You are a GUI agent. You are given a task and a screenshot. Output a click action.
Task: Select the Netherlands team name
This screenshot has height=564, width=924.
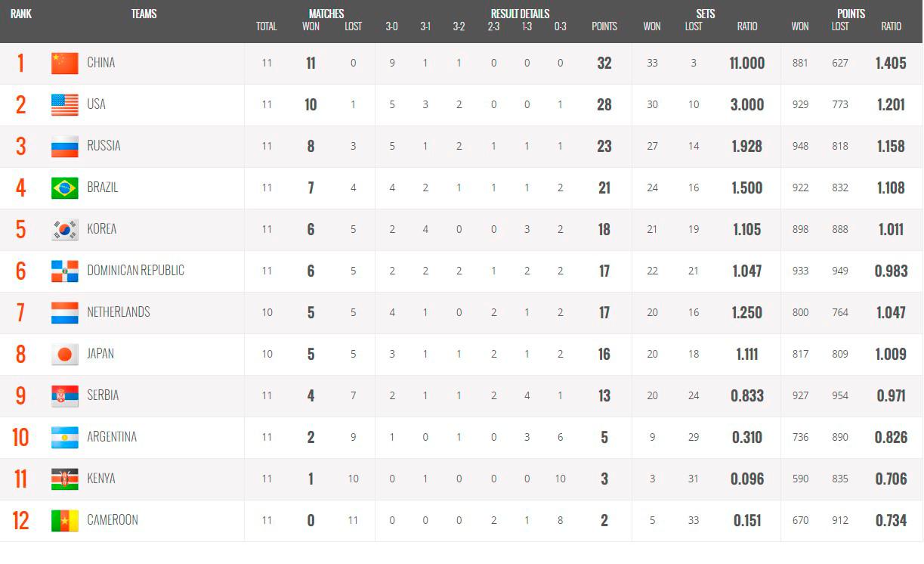click(x=119, y=312)
